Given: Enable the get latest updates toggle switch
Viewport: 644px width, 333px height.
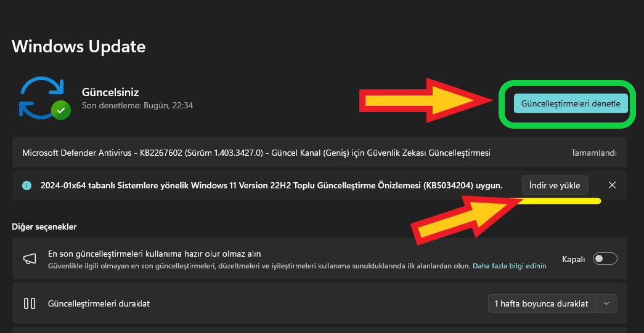Looking at the screenshot, I should [x=605, y=259].
